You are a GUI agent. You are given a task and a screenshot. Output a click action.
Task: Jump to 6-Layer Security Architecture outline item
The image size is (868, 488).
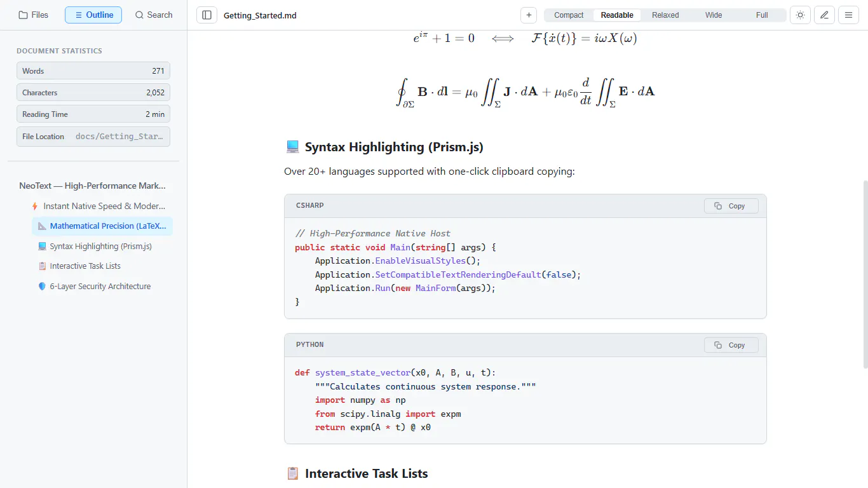coord(102,286)
